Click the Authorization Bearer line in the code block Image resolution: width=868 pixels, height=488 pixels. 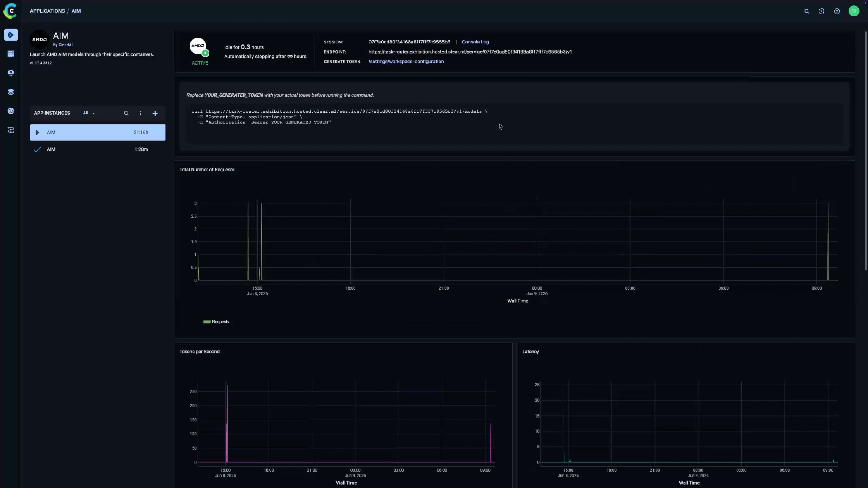(x=264, y=122)
